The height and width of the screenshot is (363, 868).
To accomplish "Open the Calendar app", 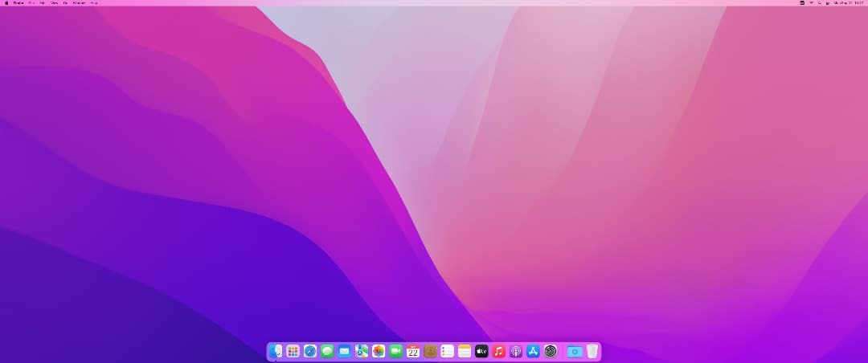I will [413, 351].
